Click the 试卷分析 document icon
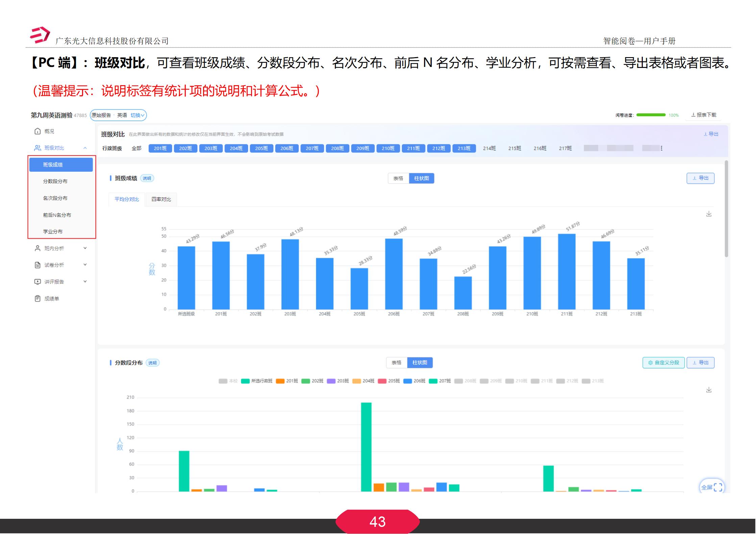 pyautogui.click(x=37, y=265)
